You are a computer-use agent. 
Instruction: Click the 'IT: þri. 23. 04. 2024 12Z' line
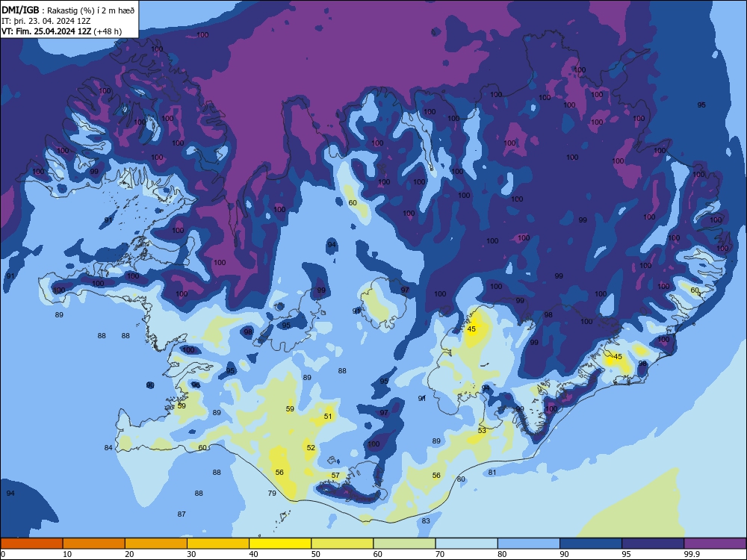click(46, 21)
